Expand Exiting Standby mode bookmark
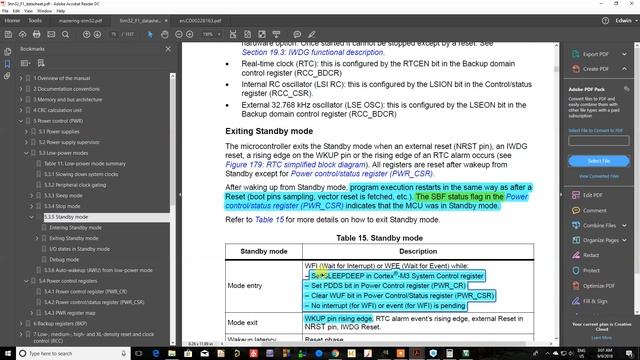Image resolution: width=640 pixels, height=360 pixels. point(37,238)
